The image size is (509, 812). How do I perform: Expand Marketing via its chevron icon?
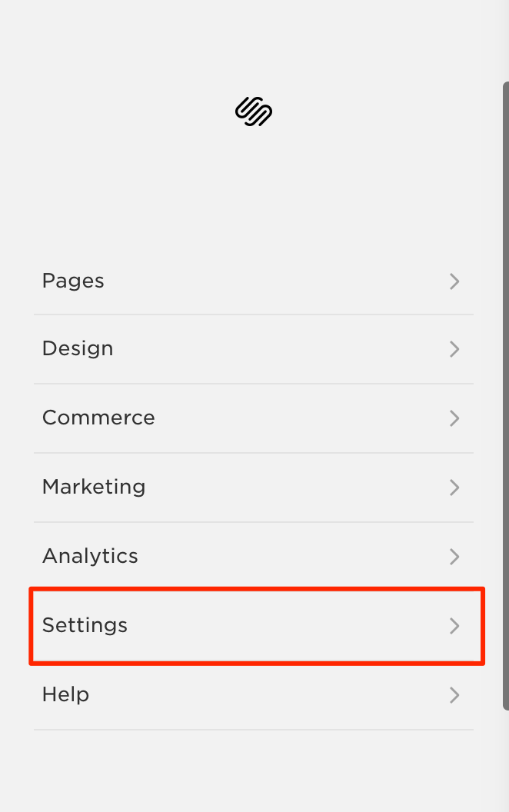coord(454,488)
